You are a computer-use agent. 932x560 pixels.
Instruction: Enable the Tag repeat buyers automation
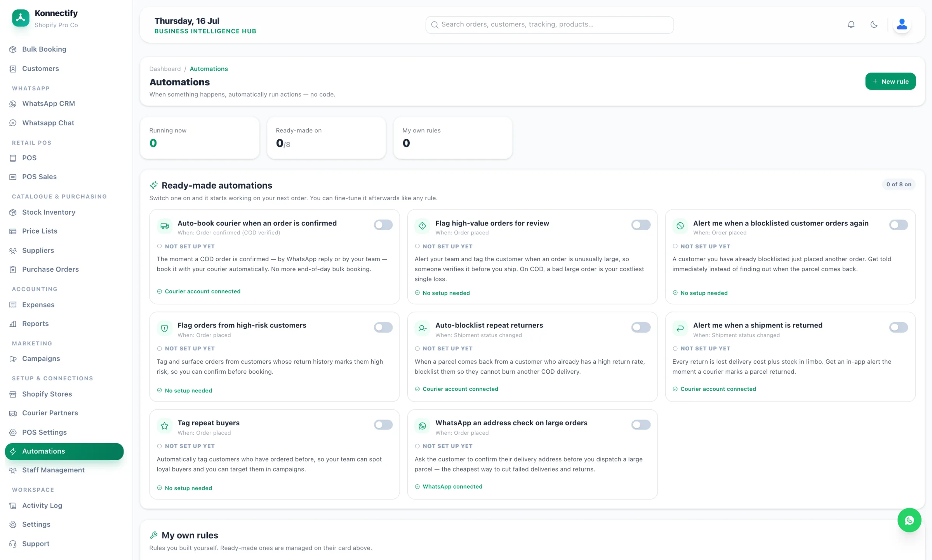click(383, 425)
